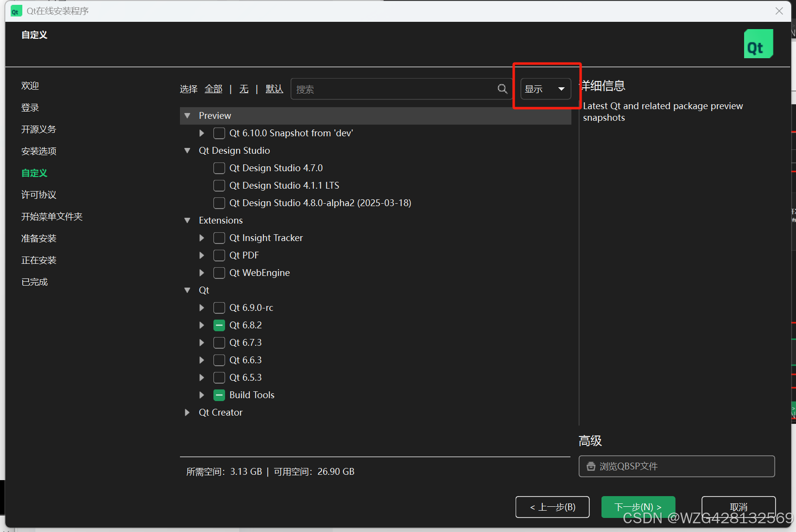This screenshot has width=796, height=532.
Task: Click the archive icon on 浏览QBSP文件 button
Action: 591,466
